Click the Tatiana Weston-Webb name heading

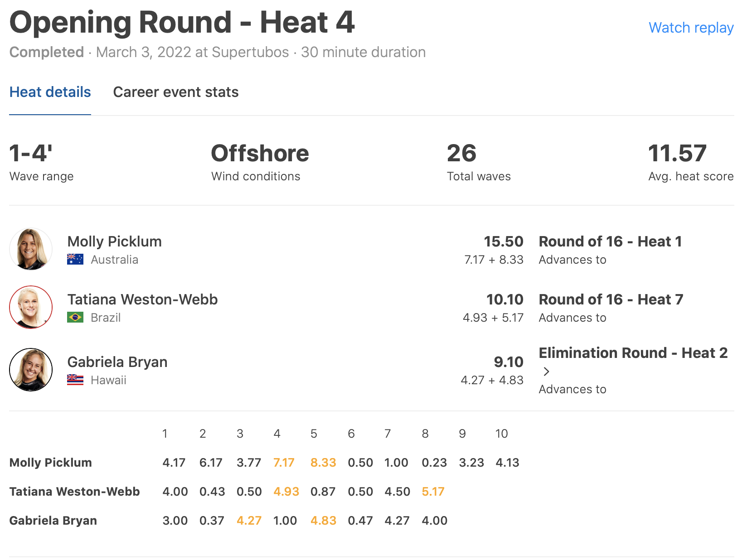tap(142, 299)
